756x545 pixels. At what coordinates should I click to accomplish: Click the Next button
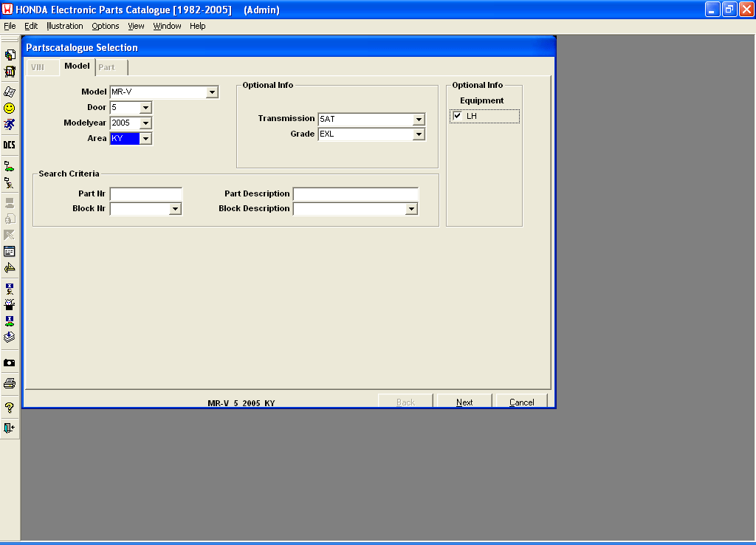464,402
